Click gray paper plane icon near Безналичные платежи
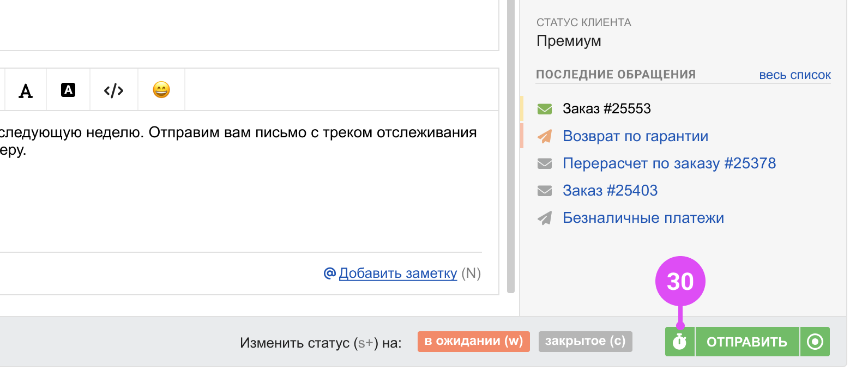The image size is (868, 389). (x=545, y=218)
